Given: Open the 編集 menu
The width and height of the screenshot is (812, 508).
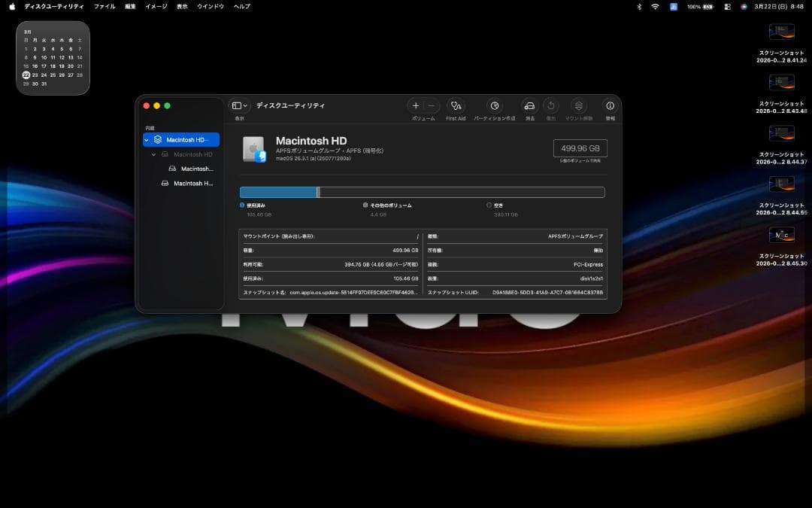Looking at the screenshot, I should click(x=130, y=7).
